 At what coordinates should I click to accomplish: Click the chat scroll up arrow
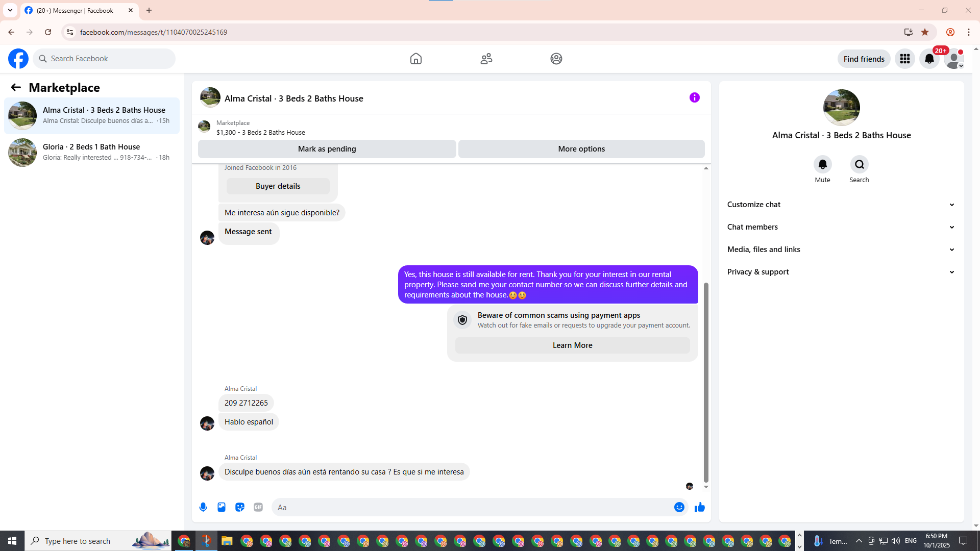706,168
